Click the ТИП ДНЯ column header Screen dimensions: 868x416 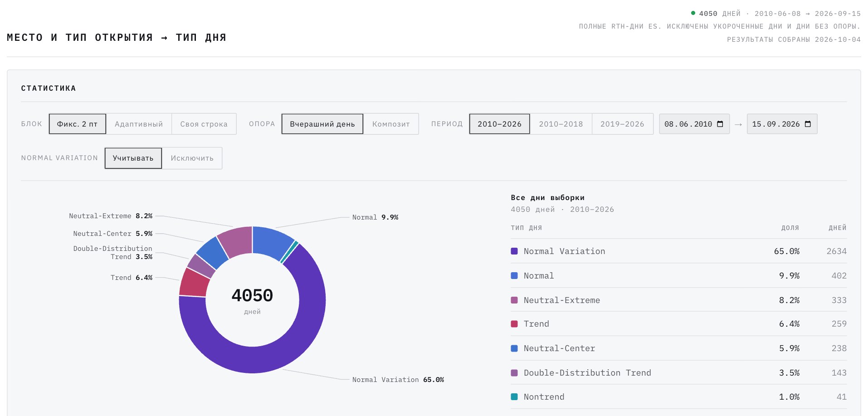pyautogui.click(x=527, y=228)
